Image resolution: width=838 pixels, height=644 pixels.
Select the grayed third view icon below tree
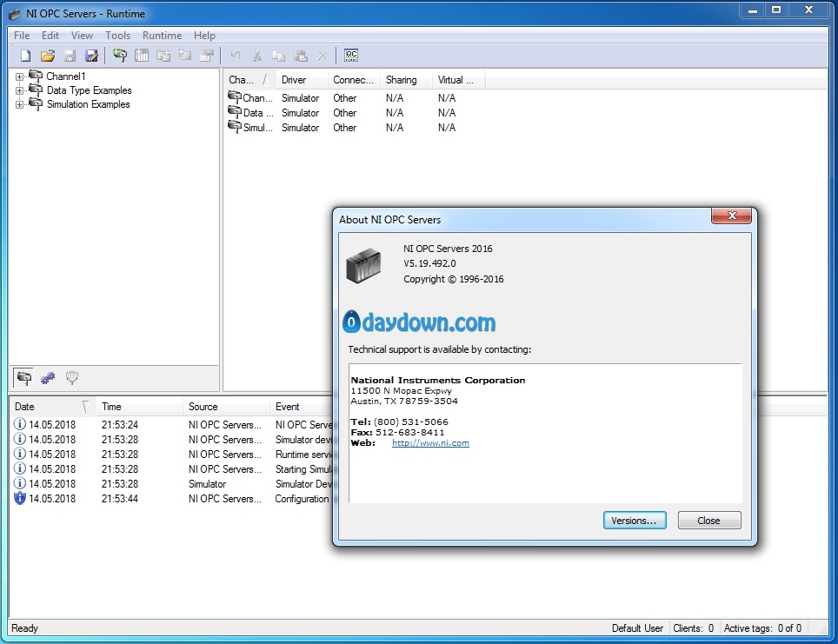72,378
